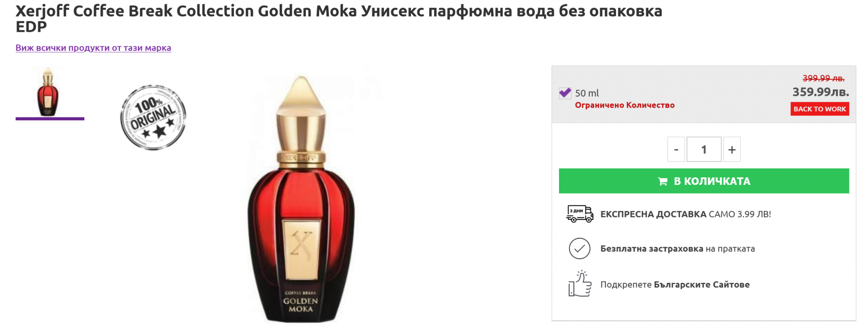Increase quantity with the plus button
The width and height of the screenshot is (868, 329).
[732, 149]
